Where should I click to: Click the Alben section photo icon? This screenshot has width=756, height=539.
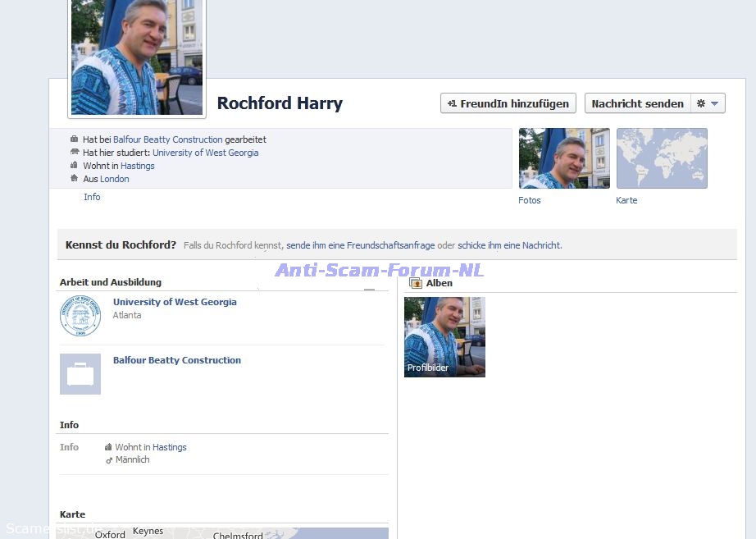point(416,283)
